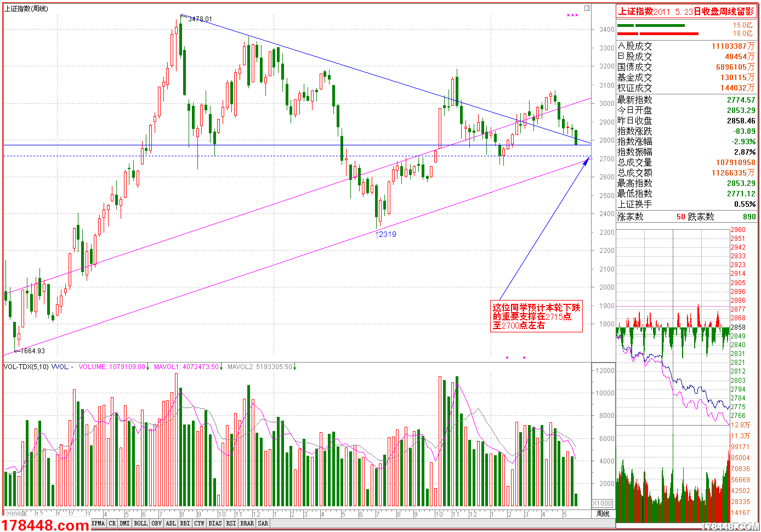Click the 总成交量 value 107910958
761x532 pixels.
tap(736, 162)
